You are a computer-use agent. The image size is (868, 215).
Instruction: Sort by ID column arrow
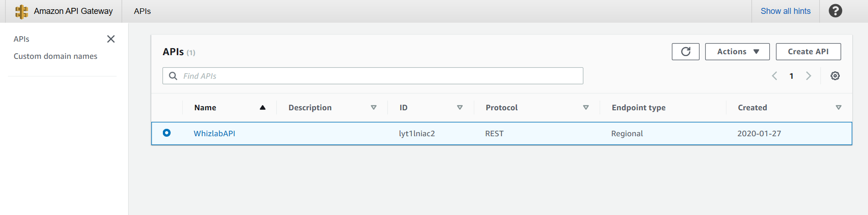tap(460, 107)
